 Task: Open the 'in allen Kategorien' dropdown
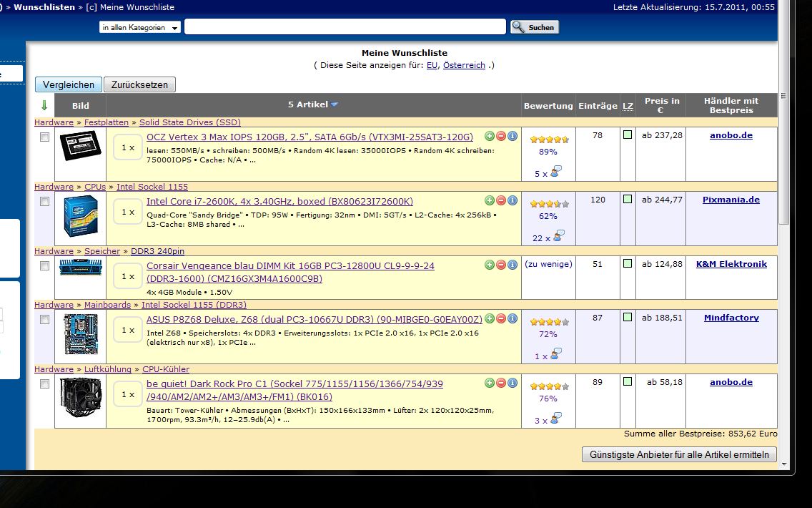pyautogui.click(x=140, y=27)
